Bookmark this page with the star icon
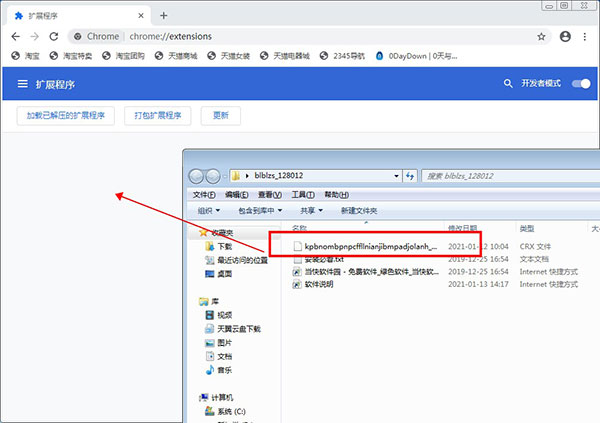The image size is (600, 423). [541, 35]
